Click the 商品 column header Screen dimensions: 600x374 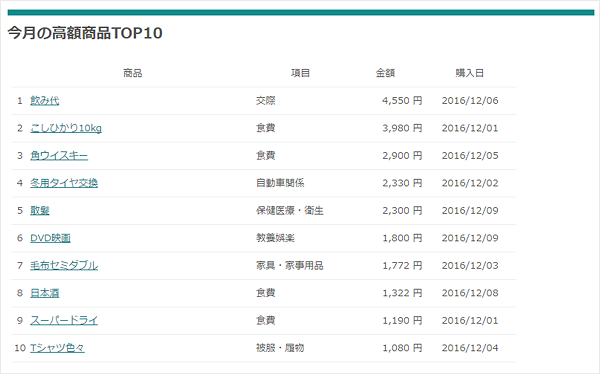tap(132, 73)
